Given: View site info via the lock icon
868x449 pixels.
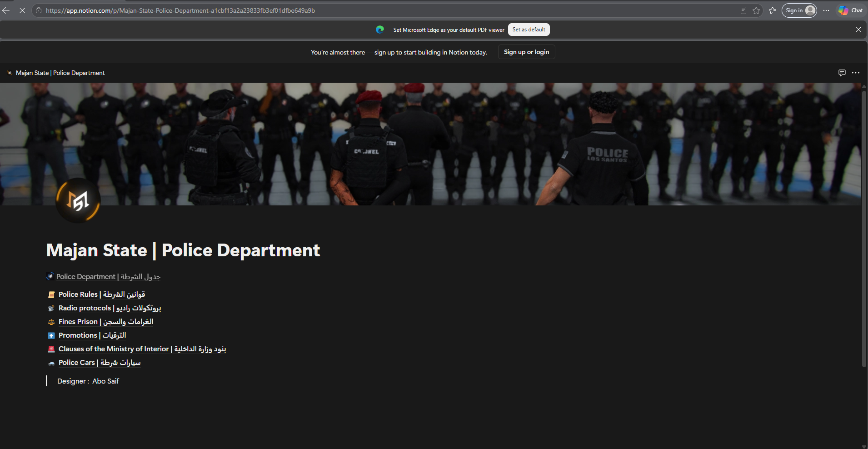Looking at the screenshot, I should (x=39, y=10).
